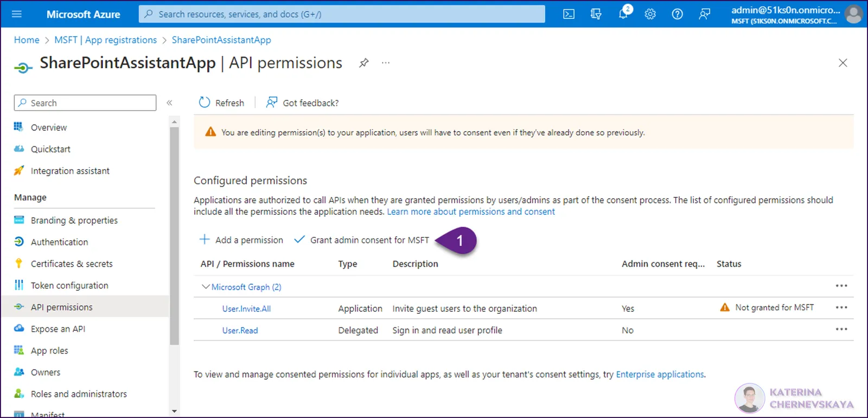Click Add a permission
The image size is (868, 418).
[241, 240]
